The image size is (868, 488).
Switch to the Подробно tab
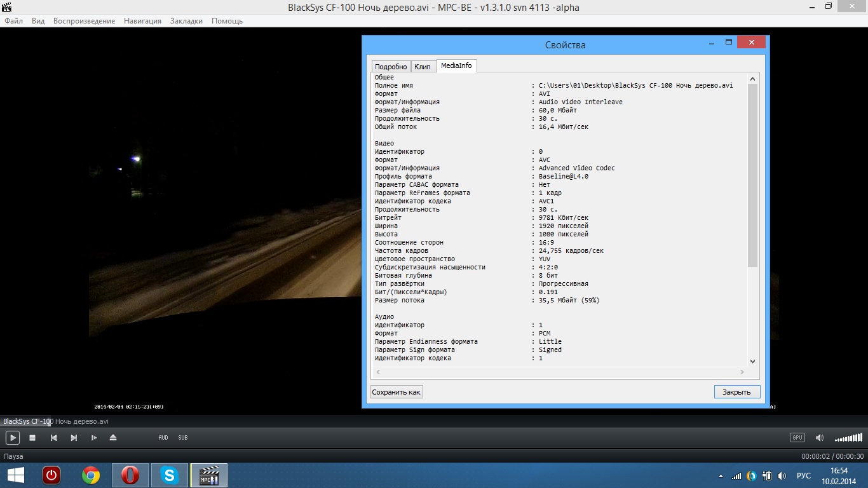pyautogui.click(x=391, y=67)
